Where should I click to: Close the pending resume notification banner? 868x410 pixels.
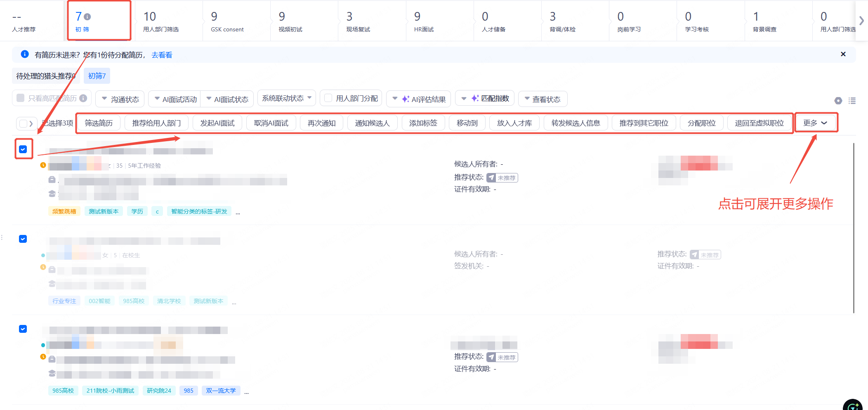point(843,54)
